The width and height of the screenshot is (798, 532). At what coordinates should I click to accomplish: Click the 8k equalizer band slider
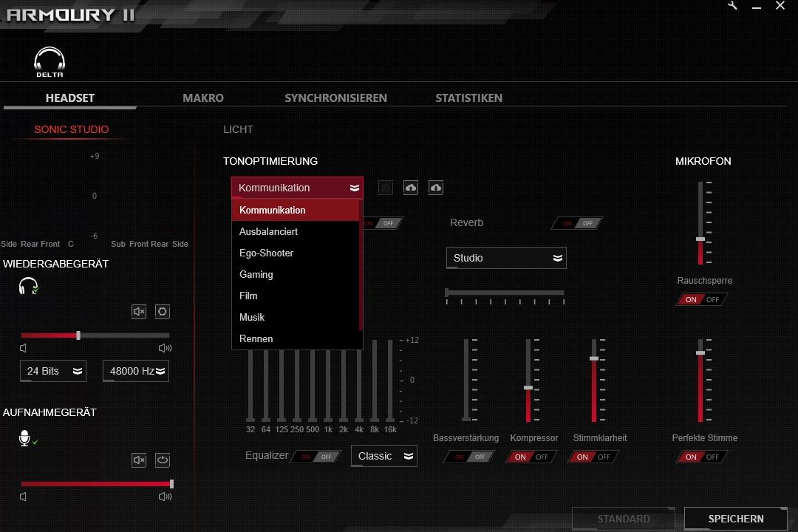(375, 381)
